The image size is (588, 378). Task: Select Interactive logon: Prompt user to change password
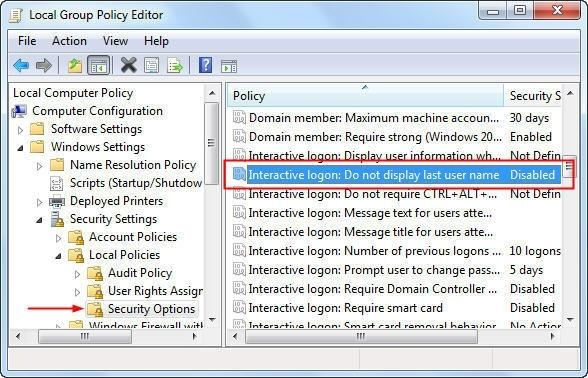click(x=396, y=270)
